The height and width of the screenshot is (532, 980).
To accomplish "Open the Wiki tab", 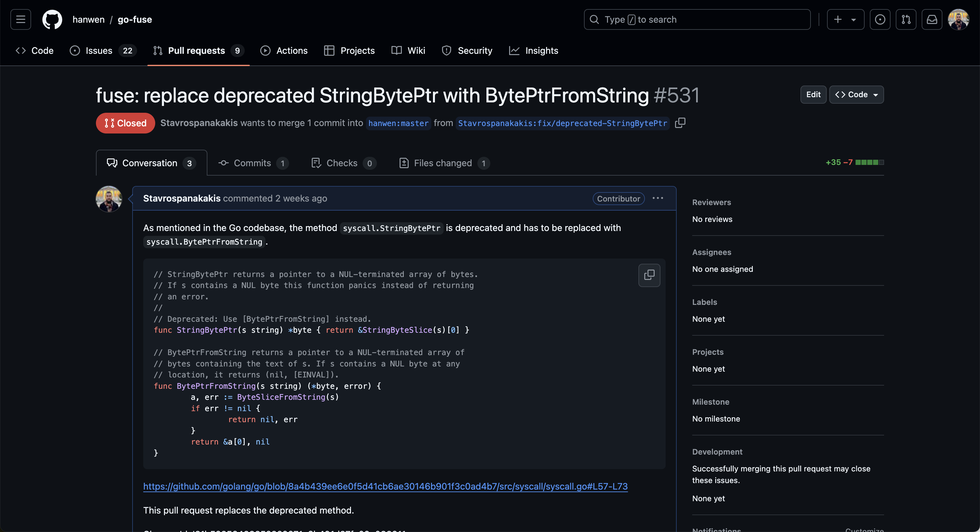I will 408,51.
